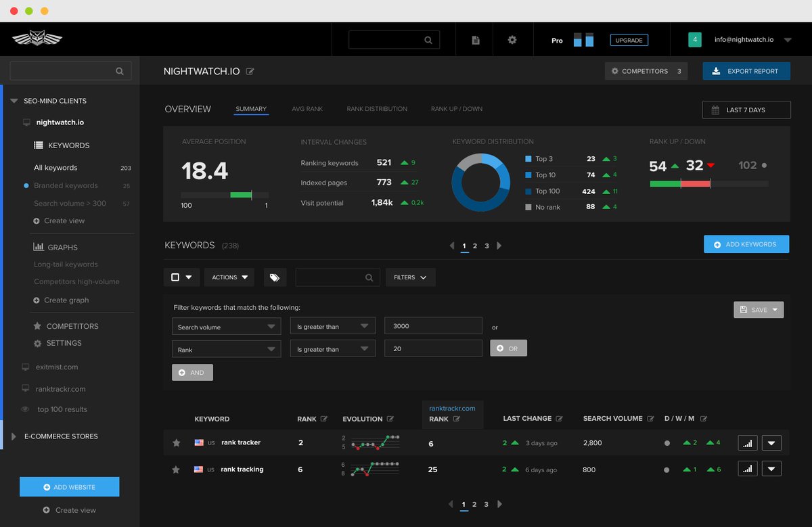Select Branded keywords view bullet
Viewport: 812px width, 527px height.
pos(26,185)
